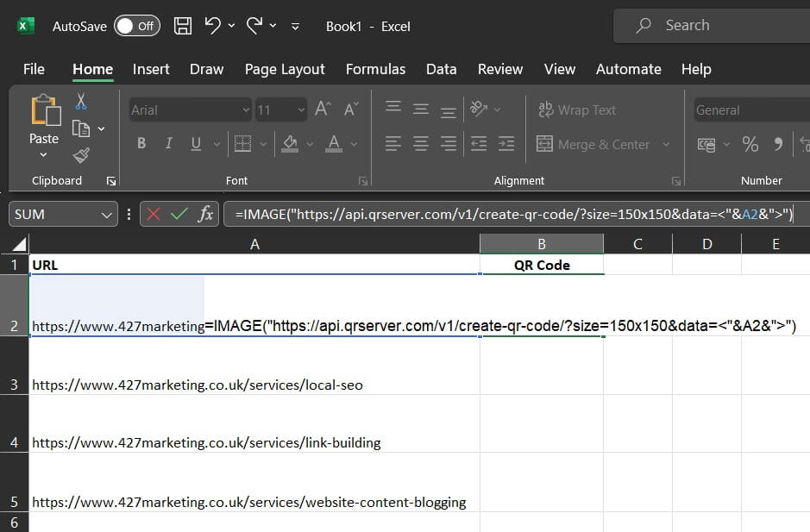Switch to the Insert tab
This screenshot has height=532, width=810.
click(151, 69)
